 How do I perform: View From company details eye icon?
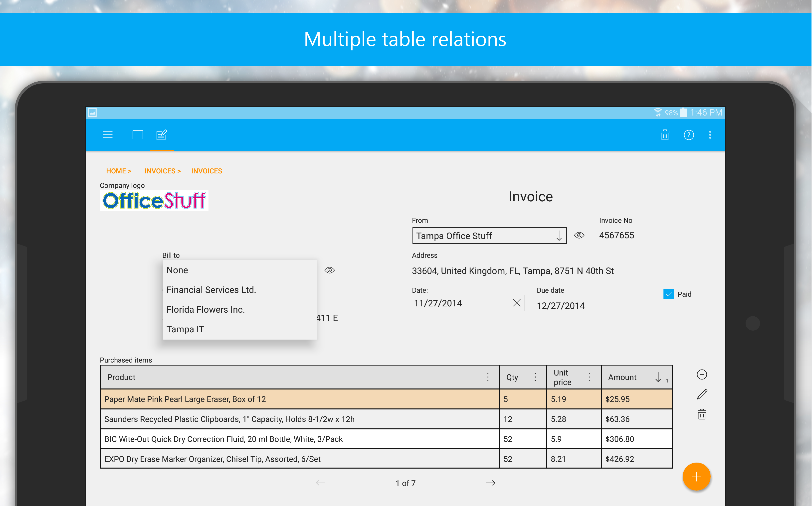(x=579, y=235)
